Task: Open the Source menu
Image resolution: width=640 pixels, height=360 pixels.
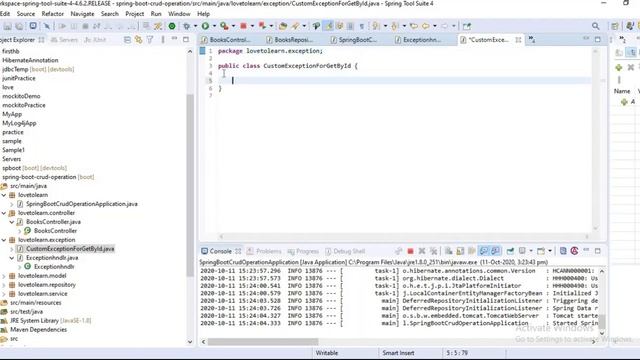Action: pyautogui.click(x=26, y=14)
